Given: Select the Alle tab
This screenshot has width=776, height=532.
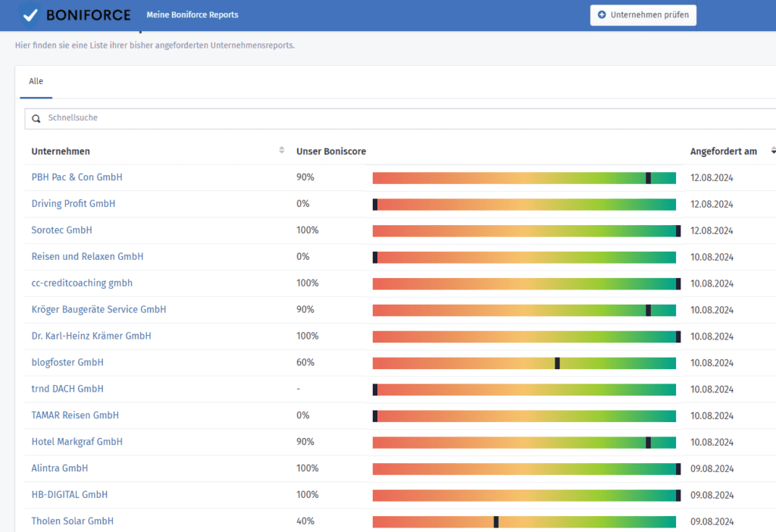Looking at the screenshot, I should pos(36,81).
